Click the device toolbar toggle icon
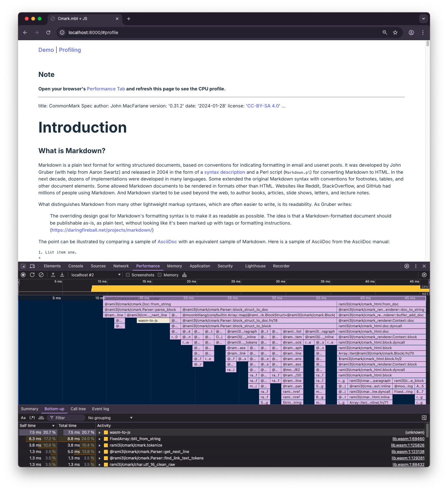Viewport: 448px width, 491px height. click(x=32, y=266)
